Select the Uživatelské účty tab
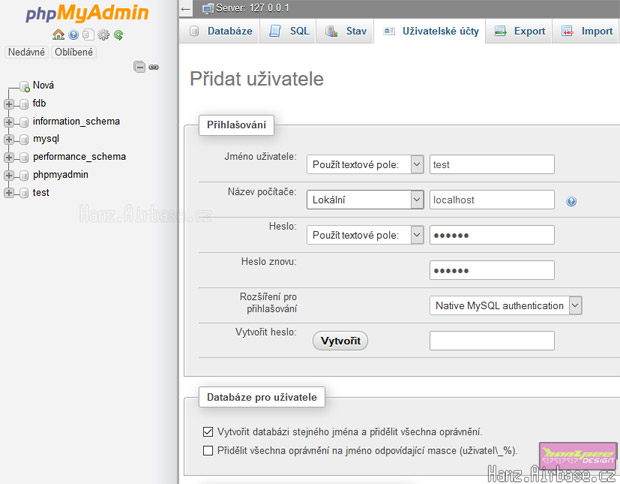 [430, 31]
